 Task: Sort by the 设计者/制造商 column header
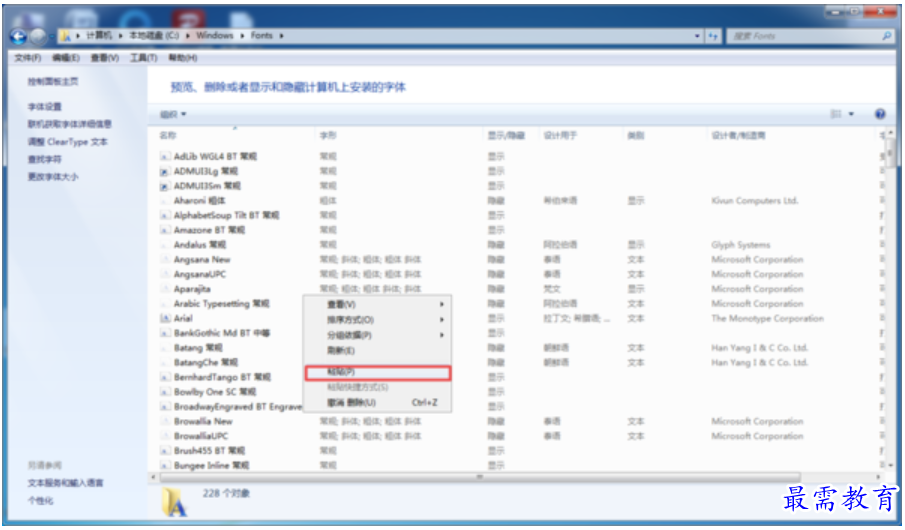[791, 135]
